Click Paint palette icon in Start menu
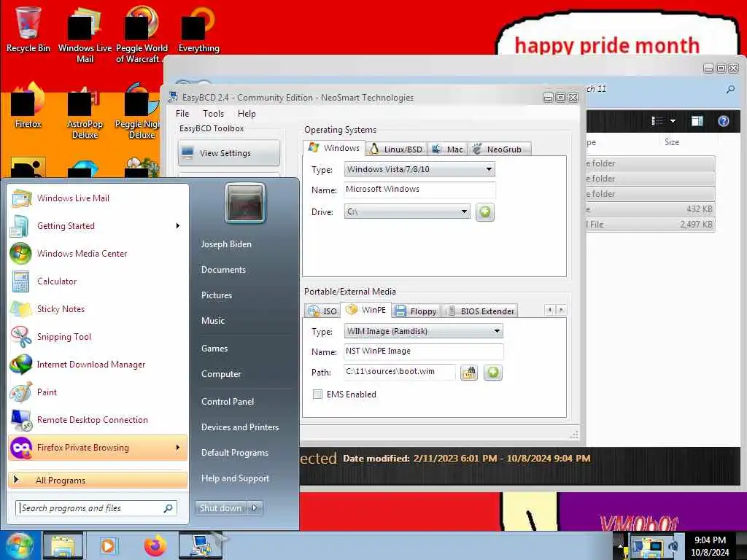This screenshot has height=560, width=747. coord(21,392)
